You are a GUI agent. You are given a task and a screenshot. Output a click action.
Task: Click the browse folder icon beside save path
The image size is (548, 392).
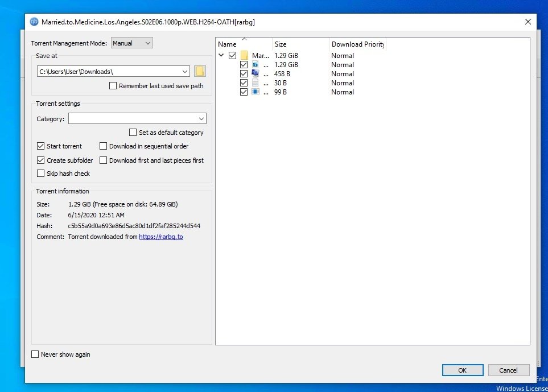200,71
